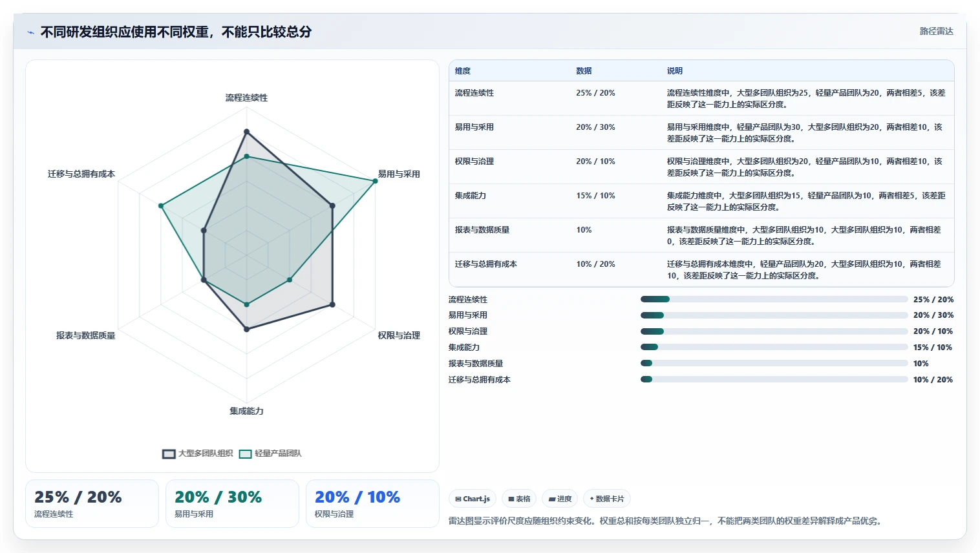Toggle the 大型多团队组织 legend swatch
The width and height of the screenshot is (980, 553).
click(169, 454)
